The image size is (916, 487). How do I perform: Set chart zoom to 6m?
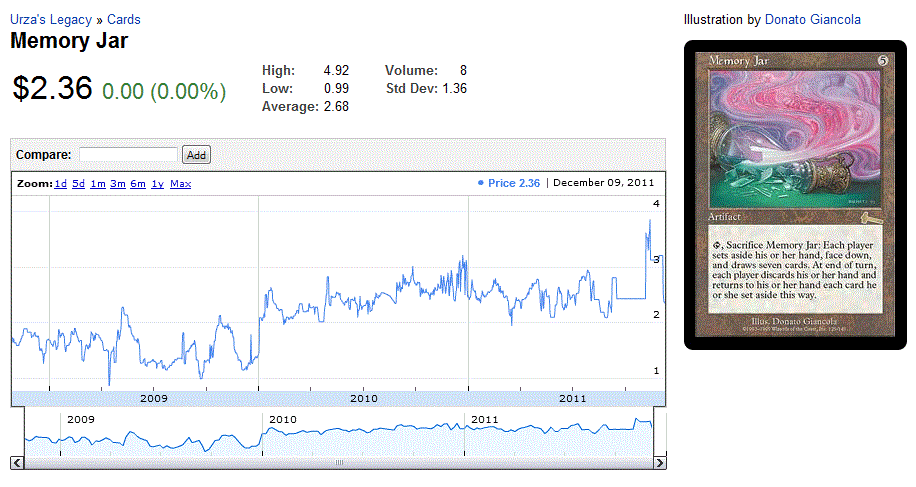coord(137,184)
